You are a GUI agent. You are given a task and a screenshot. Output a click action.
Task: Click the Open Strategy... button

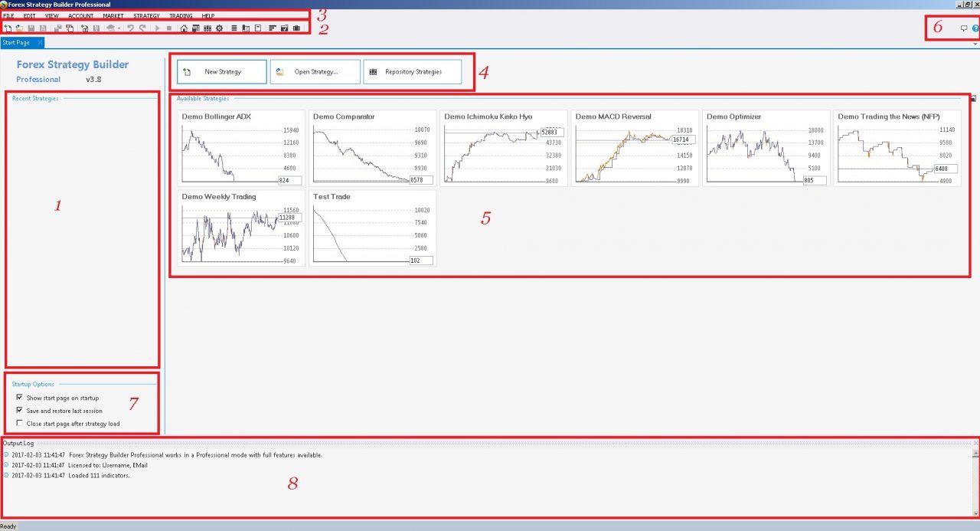pos(315,72)
